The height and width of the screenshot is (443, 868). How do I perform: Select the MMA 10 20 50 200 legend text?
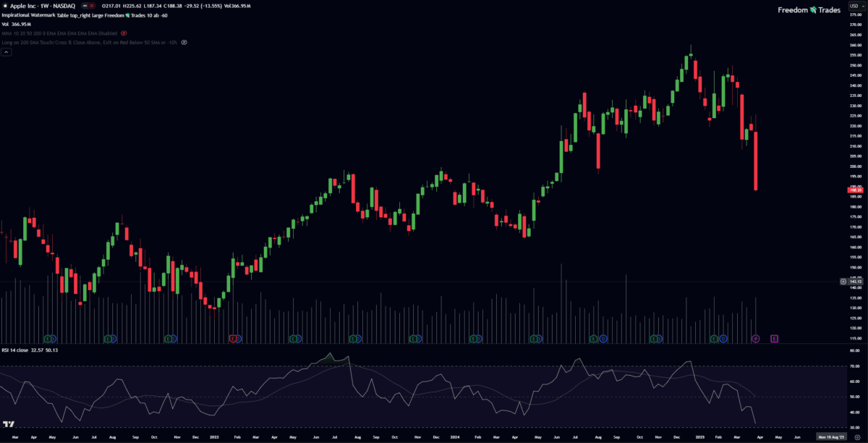coord(59,33)
